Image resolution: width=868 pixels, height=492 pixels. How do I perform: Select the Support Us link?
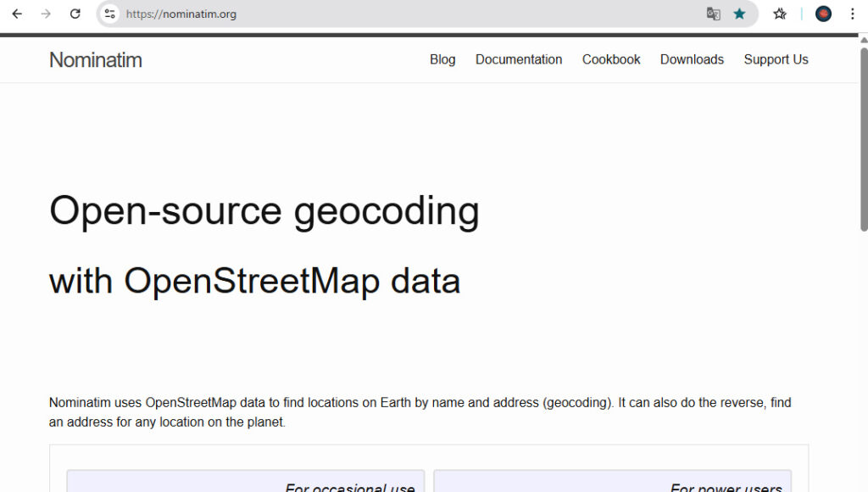point(776,59)
